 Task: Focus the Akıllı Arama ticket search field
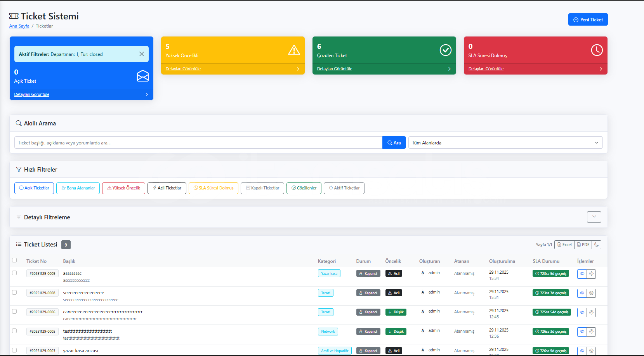198,142
